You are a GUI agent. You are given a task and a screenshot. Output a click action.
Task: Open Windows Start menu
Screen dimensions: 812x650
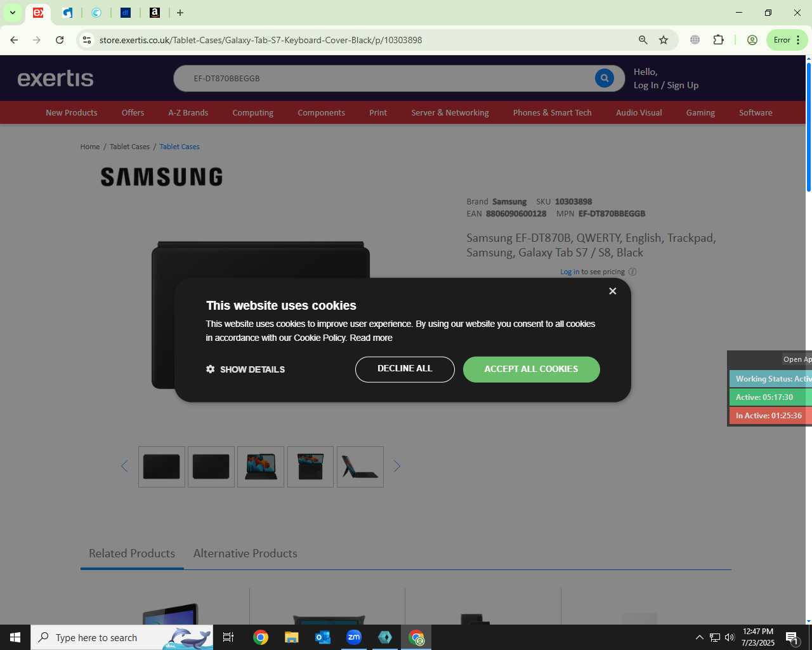[x=15, y=637]
